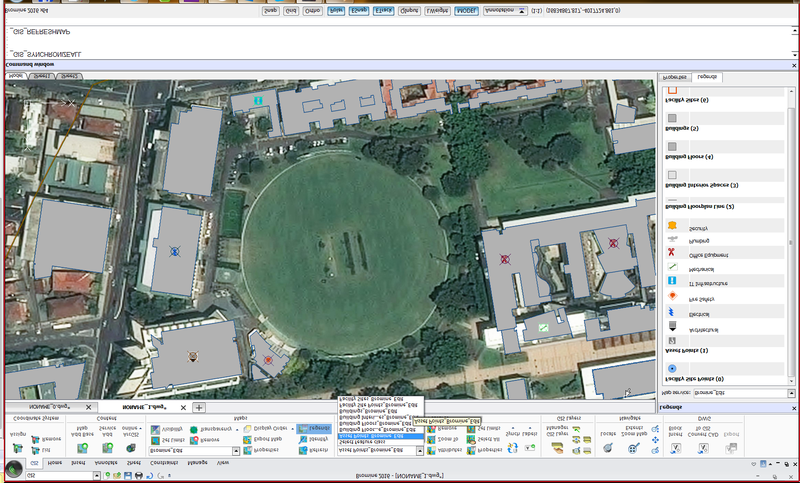Click the Assign coordinate system icon
The width and height of the screenshot is (800, 483).
click(18, 448)
